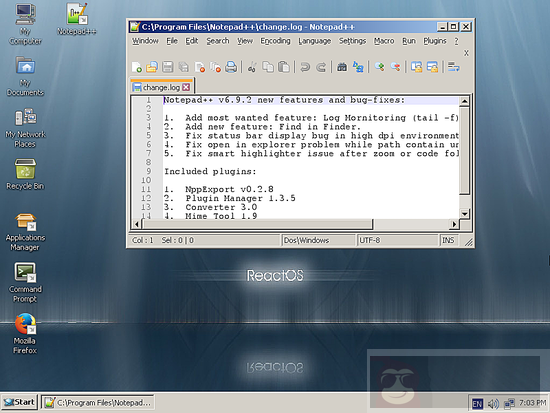Click the Copy toolbar icon
Image resolution: width=550 pixels, height=413 pixels.
(268, 67)
